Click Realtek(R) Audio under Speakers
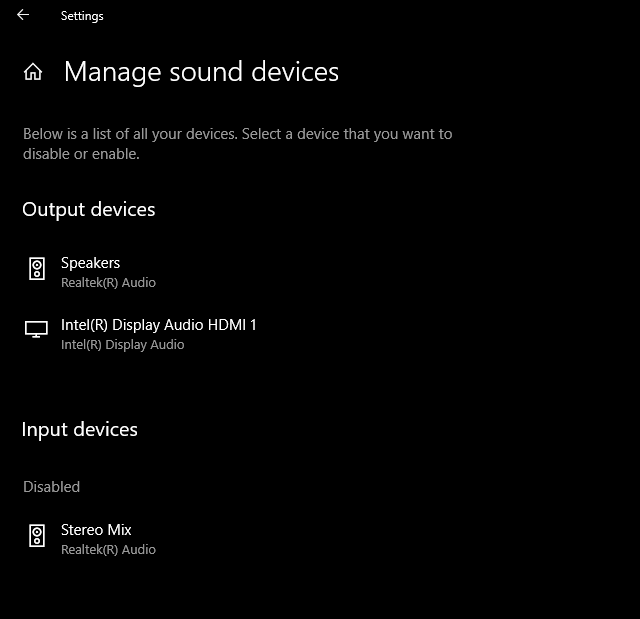 (x=108, y=282)
